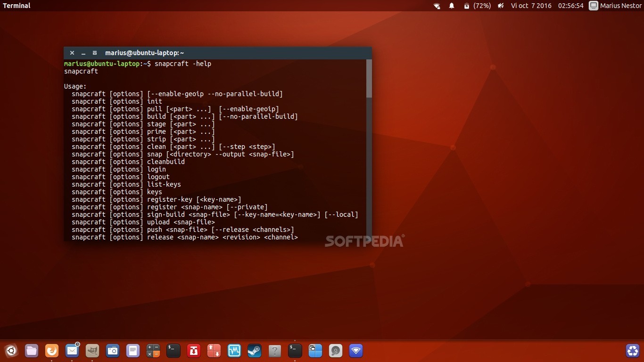Open the files folder in dock
The image size is (644, 362).
32,351
